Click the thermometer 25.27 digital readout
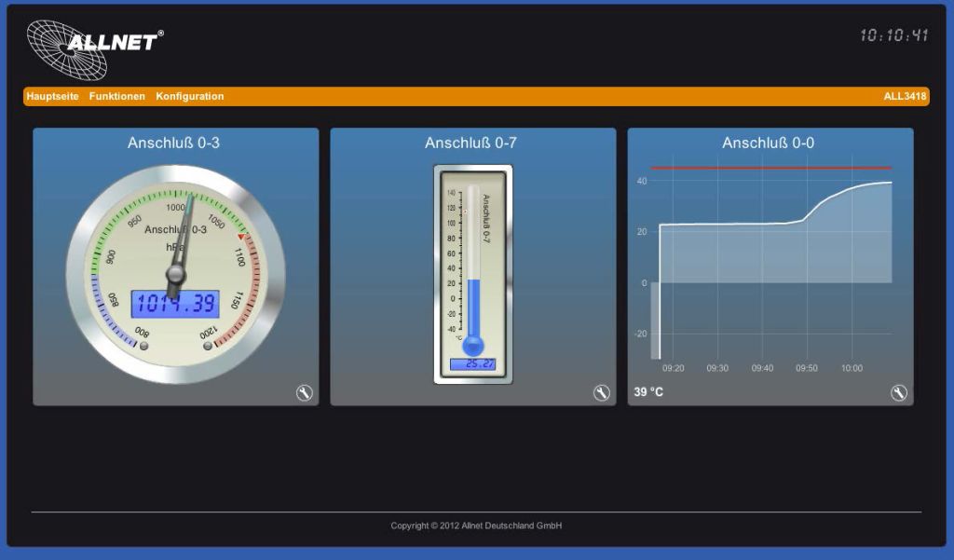Image resolution: width=954 pixels, height=560 pixels. pos(473,364)
